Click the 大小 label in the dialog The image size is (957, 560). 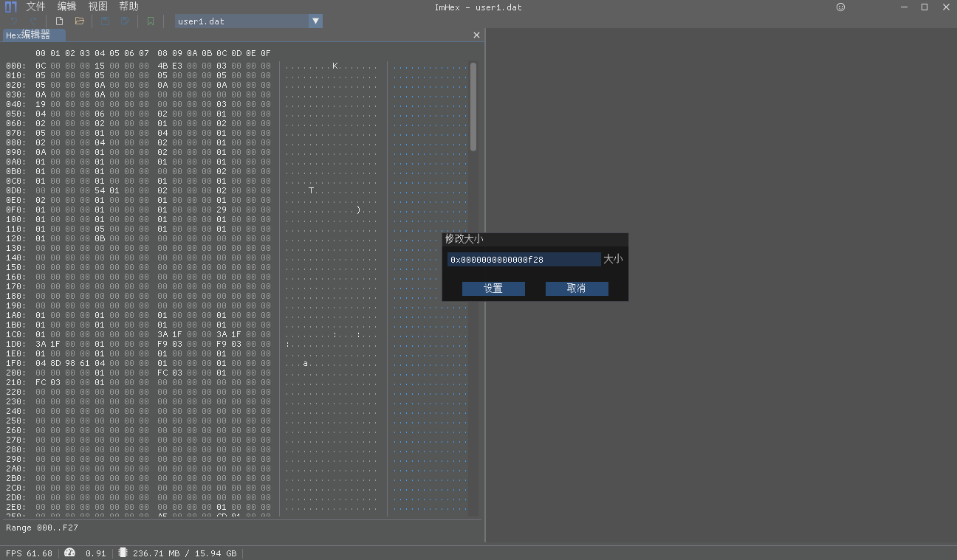point(613,260)
